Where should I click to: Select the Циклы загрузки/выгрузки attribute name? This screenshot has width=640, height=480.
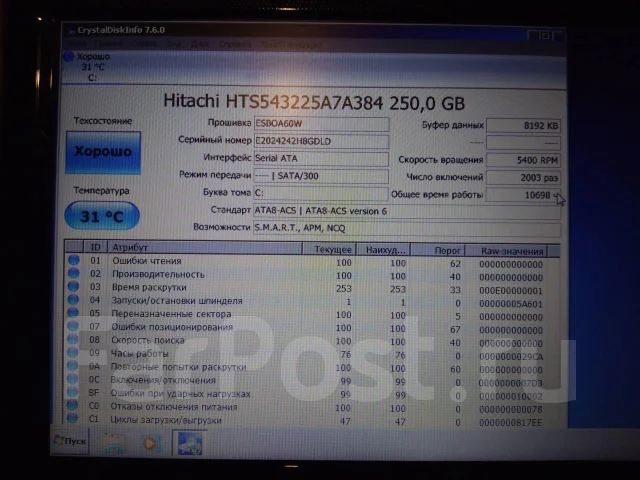(166, 420)
